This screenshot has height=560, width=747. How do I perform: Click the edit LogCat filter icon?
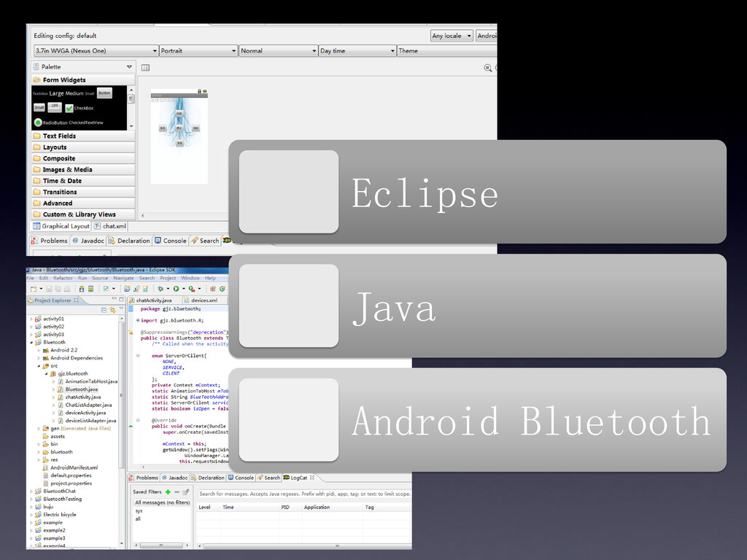pyautogui.click(x=186, y=492)
